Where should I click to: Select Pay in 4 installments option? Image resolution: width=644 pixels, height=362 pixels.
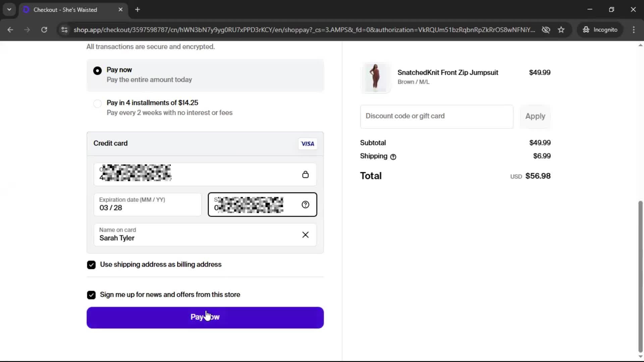[x=97, y=104]
